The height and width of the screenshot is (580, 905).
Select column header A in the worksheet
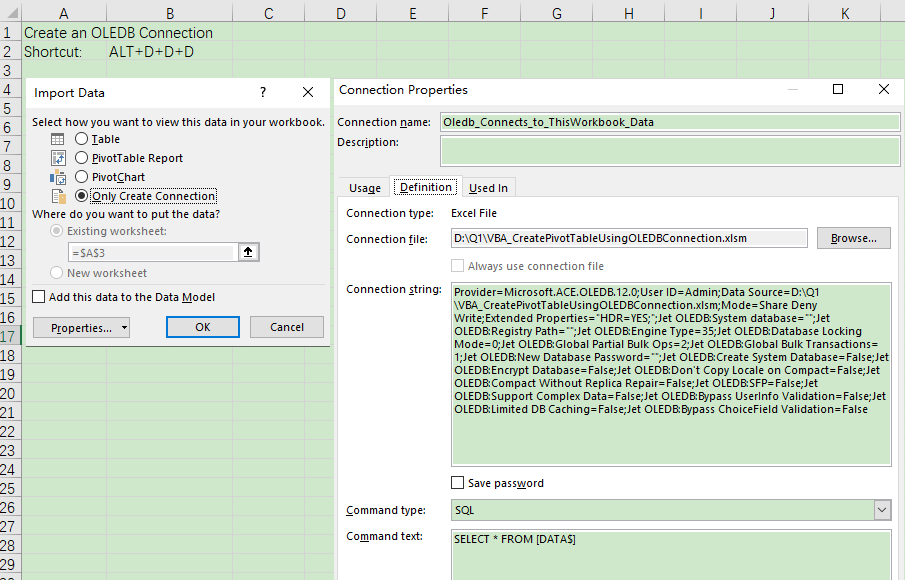pyautogui.click(x=63, y=12)
